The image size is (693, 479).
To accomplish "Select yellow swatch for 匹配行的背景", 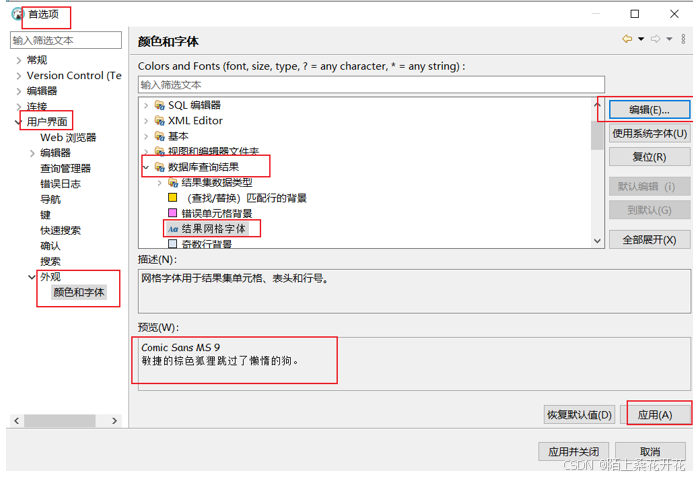I will pos(173,198).
